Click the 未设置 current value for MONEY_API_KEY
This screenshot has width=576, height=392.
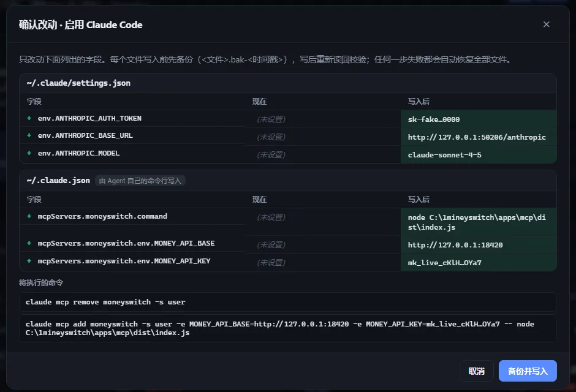point(271,262)
